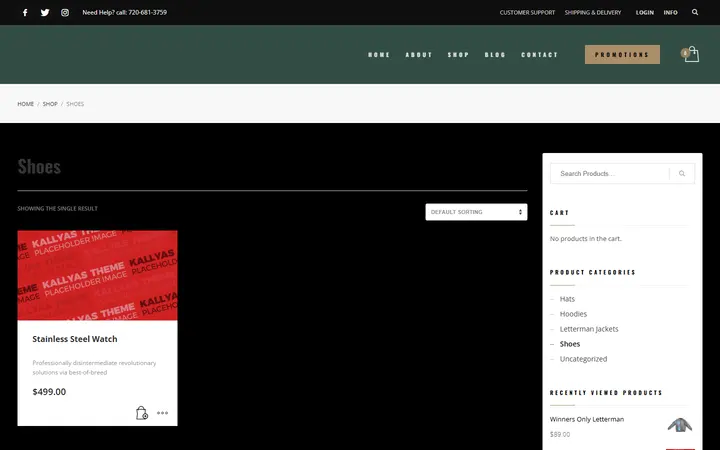Click the "Showing the single result" text
The image size is (720, 450).
coord(57,208)
